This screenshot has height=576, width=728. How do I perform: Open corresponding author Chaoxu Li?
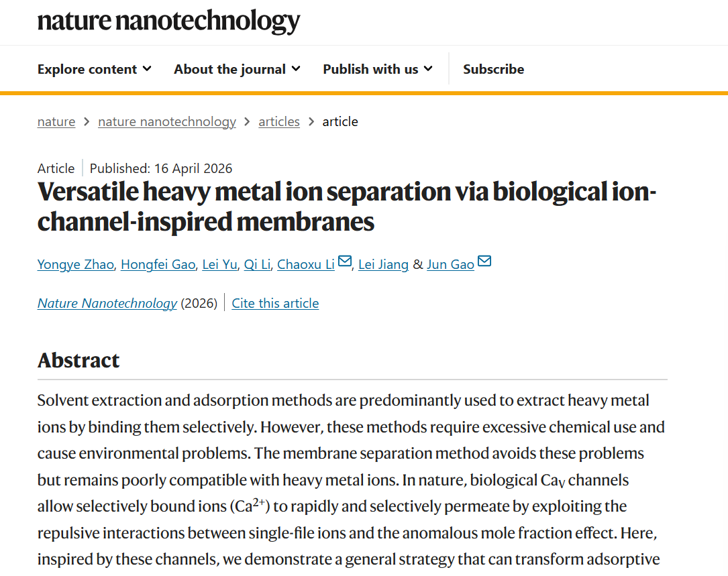coord(306,264)
